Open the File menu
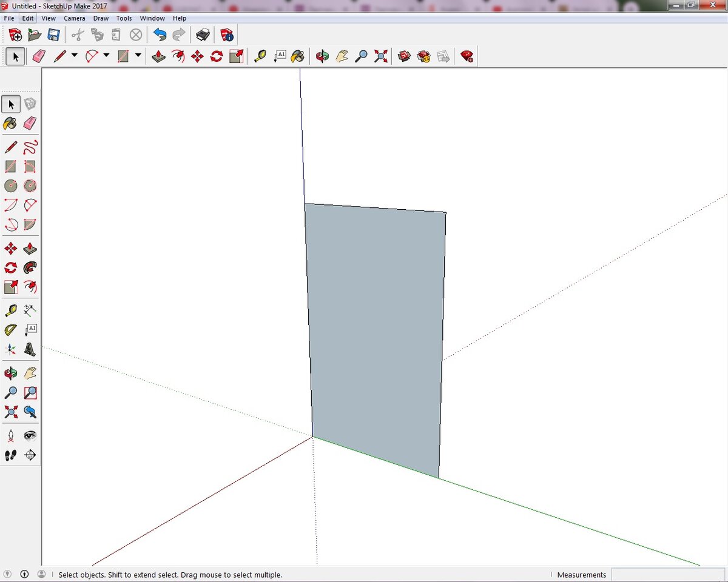 pos(9,18)
